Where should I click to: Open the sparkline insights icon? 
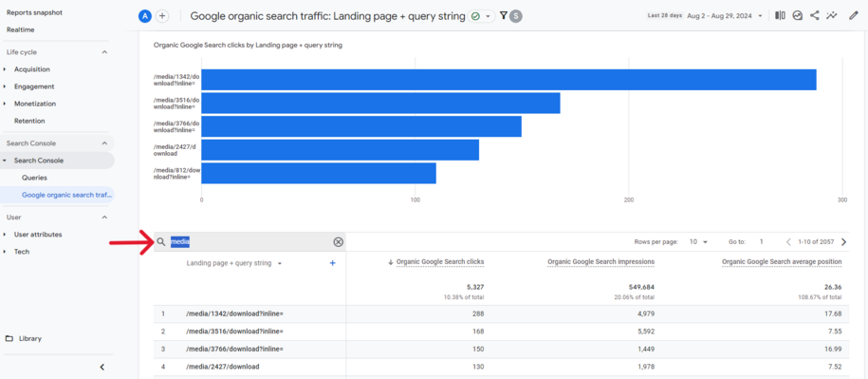[x=831, y=16]
